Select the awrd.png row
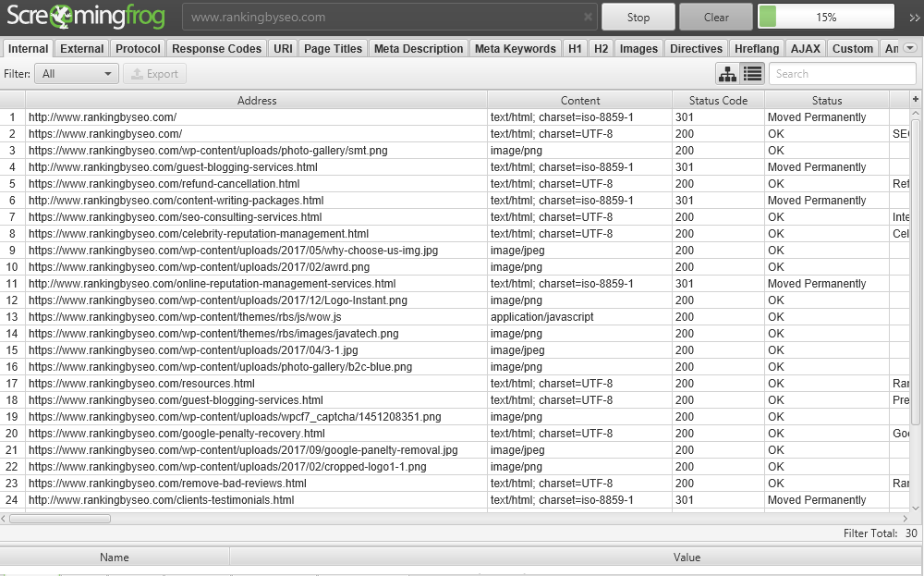The width and height of the screenshot is (924, 576). [x=454, y=266]
